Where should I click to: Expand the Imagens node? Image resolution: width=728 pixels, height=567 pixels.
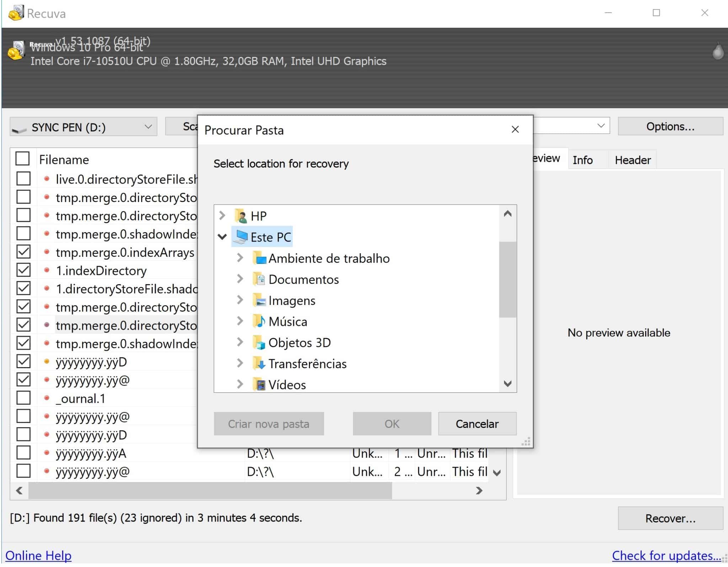tap(240, 300)
